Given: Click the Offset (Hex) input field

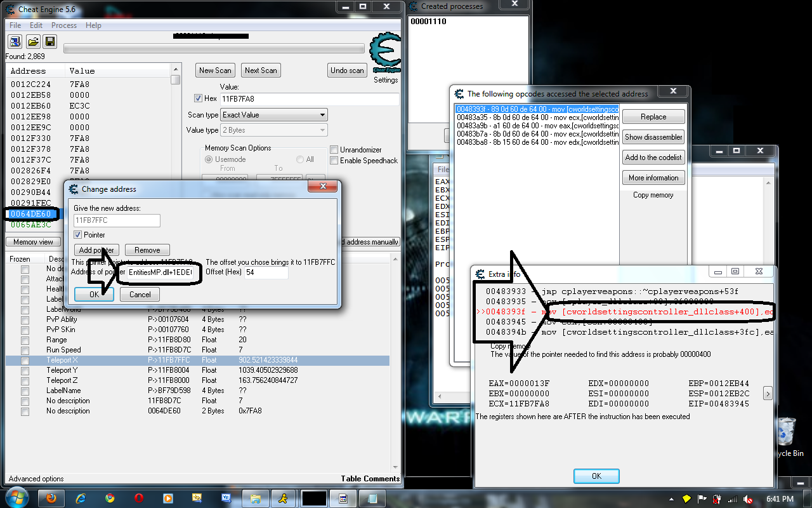Looking at the screenshot, I should (266, 272).
